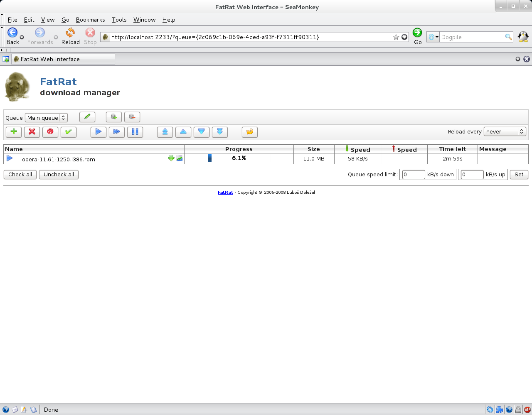Click the green checkmark remove-completed button
Viewport: 532px width, 415px height.
(69, 132)
